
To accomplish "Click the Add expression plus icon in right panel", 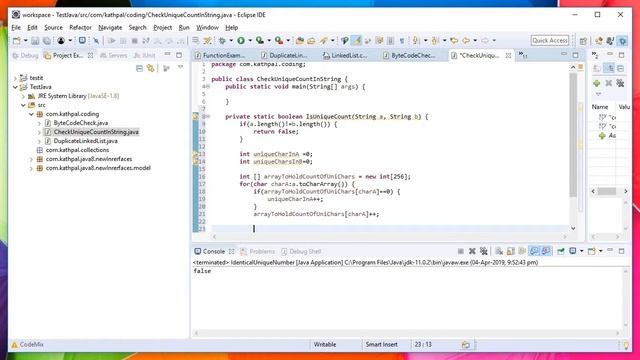I will click(x=597, y=83).
